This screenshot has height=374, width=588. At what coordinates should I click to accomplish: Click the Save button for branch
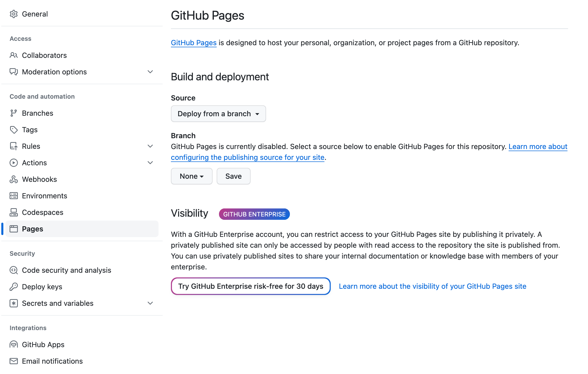point(233,176)
